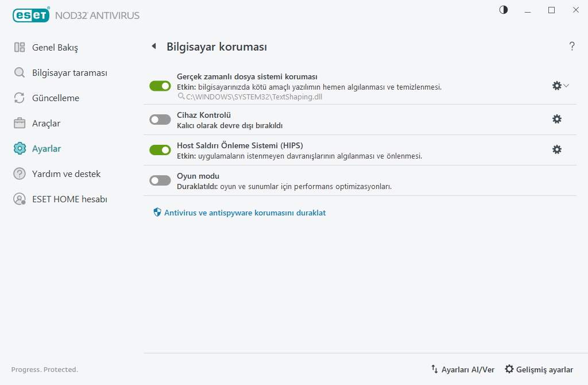Click the Ayarları Al/Ver arrows icon
The image size is (588, 385).
click(434, 369)
